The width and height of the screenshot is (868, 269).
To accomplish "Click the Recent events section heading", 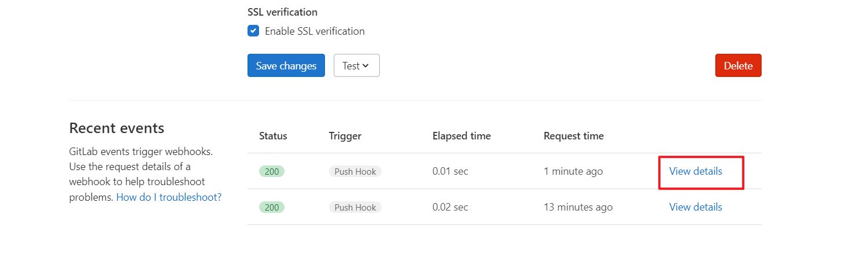I will coord(117,128).
